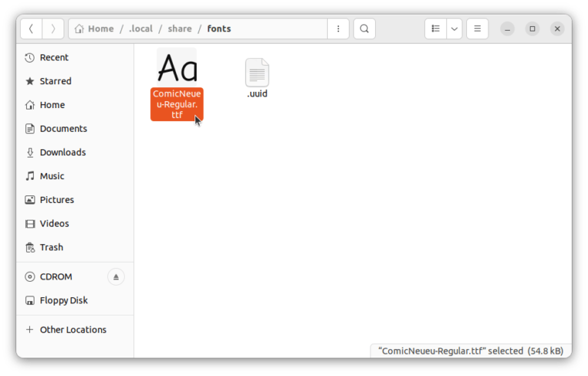Open Downloads from sidebar
Viewport: 588px width, 376px height.
[62, 152]
